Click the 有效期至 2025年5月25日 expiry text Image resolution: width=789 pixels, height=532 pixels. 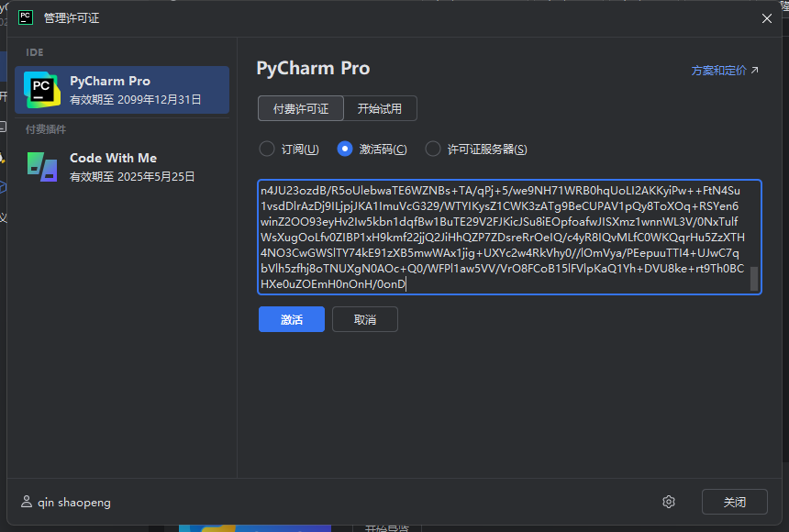pos(132,177)
